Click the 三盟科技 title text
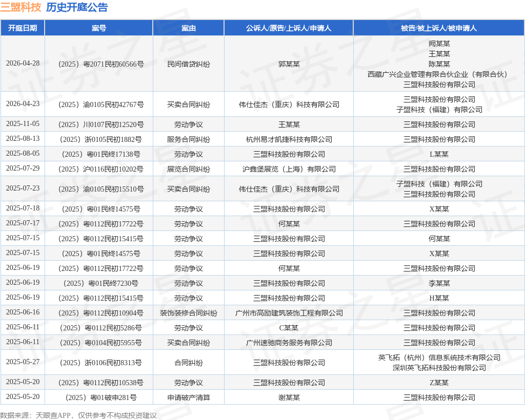The width and height of the screenshot is (525, 420). click(21, 7)
